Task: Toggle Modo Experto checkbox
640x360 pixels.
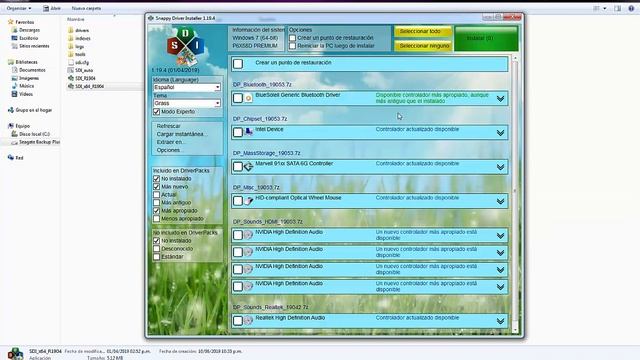Action: point(156,112)
